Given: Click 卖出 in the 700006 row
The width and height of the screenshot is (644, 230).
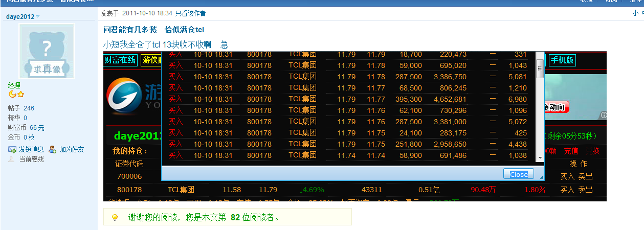Looking at the screenshot, I should coord(586,176).
